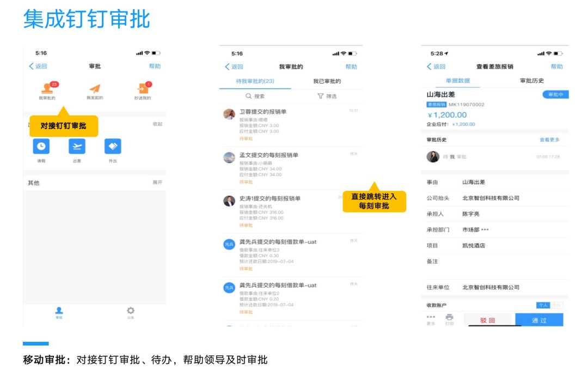Go back with 返回 in 我审批的 screen

click(234, 66)
